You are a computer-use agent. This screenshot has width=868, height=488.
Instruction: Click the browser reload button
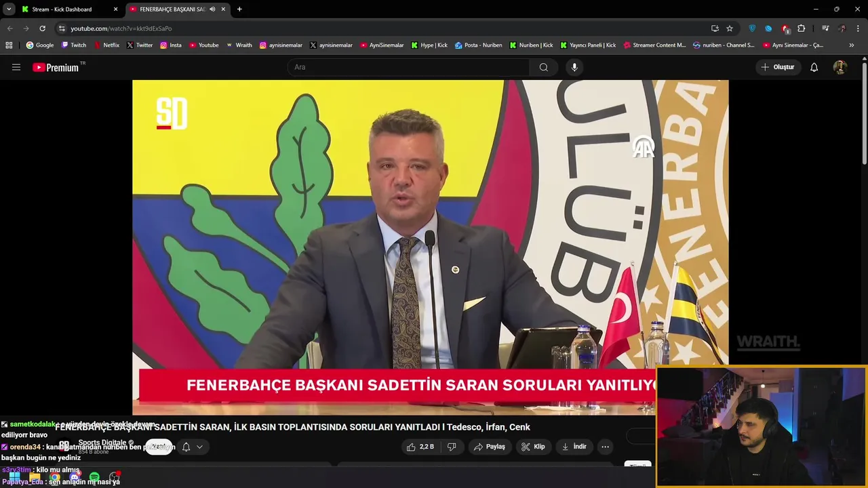tap(42, 28)
